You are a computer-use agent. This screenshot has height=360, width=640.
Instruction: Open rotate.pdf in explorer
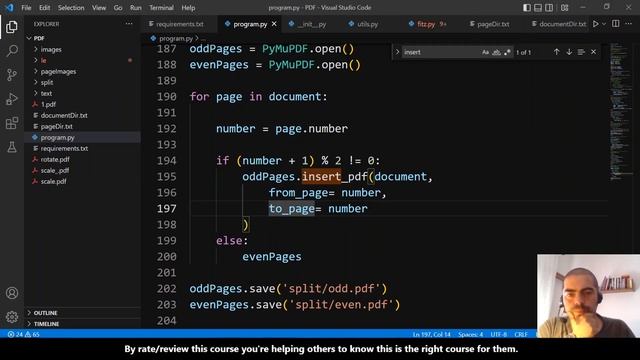pyautogui.click(x=55, y=160)
